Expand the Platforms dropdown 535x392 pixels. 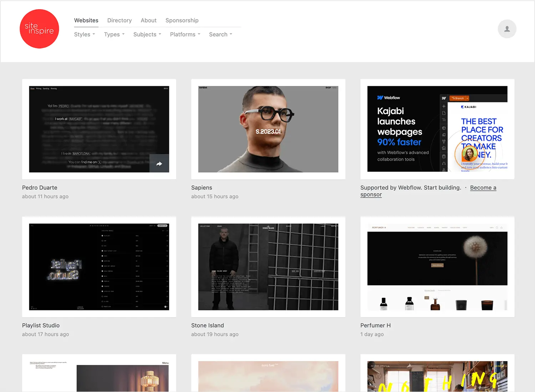[x=185, y=35]
